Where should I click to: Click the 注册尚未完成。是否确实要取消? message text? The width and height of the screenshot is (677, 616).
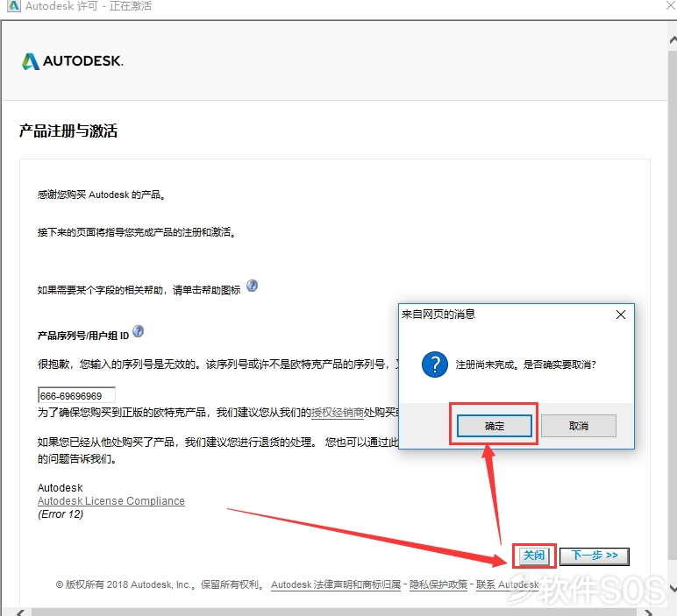point(525,365)
